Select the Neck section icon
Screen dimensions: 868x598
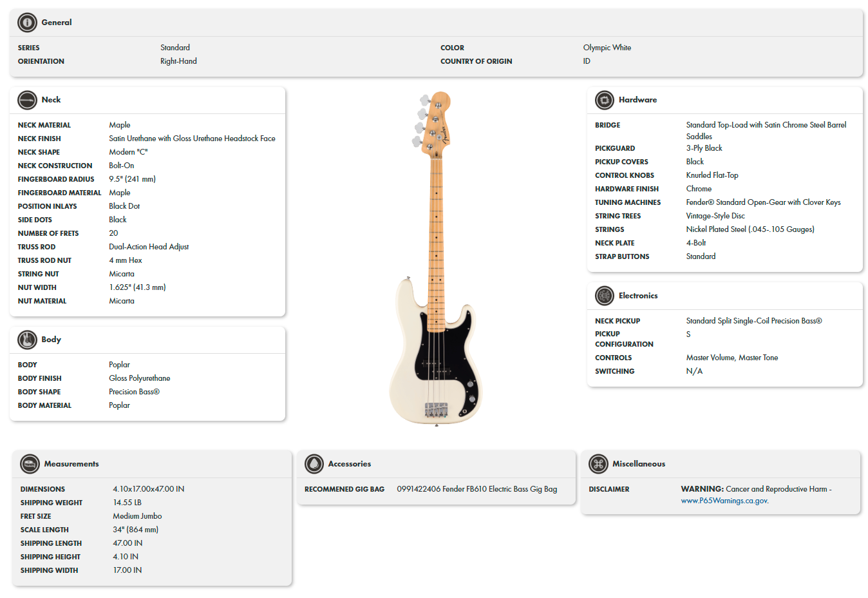pos(28,100)
